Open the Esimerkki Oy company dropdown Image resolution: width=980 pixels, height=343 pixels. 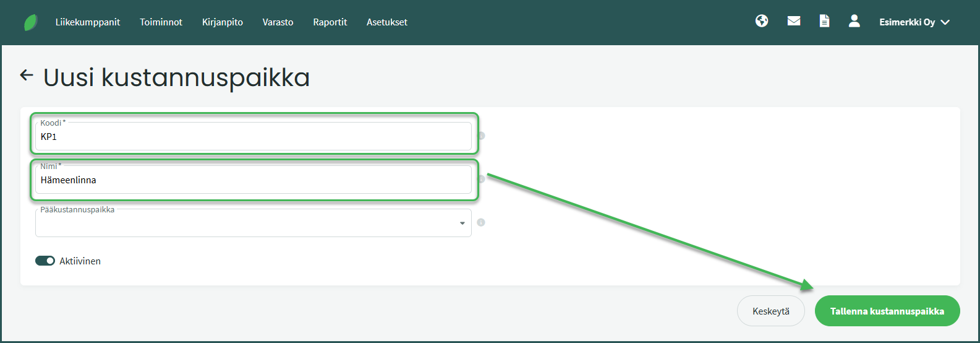tap(914, 22)
